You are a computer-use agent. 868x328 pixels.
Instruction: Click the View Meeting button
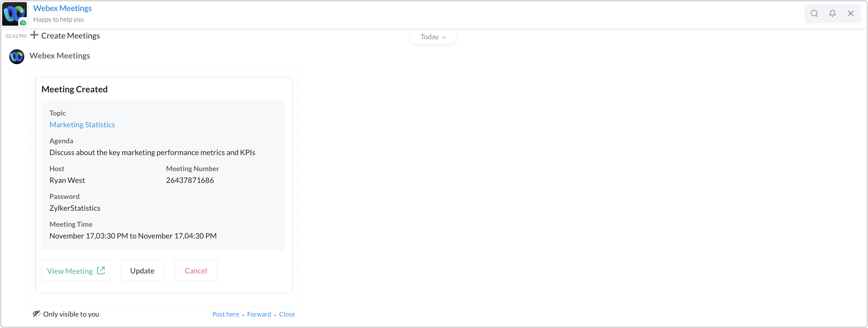click(76, 271)
